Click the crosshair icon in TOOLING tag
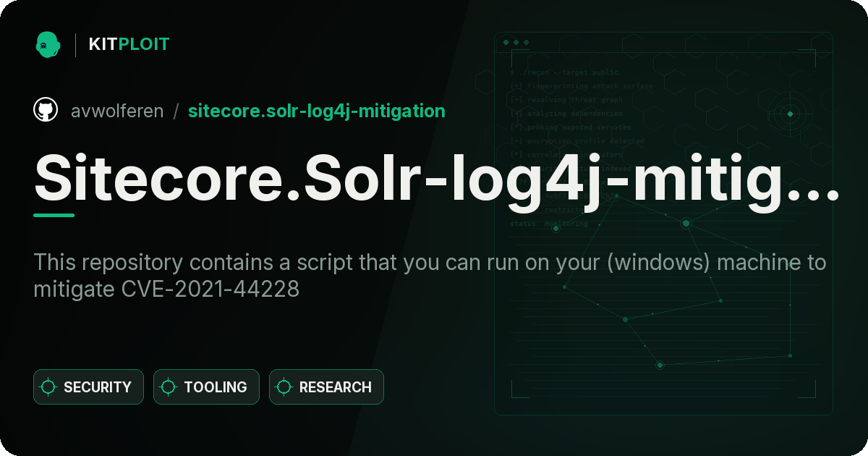868x456 pixels. (x=169, y=387)
